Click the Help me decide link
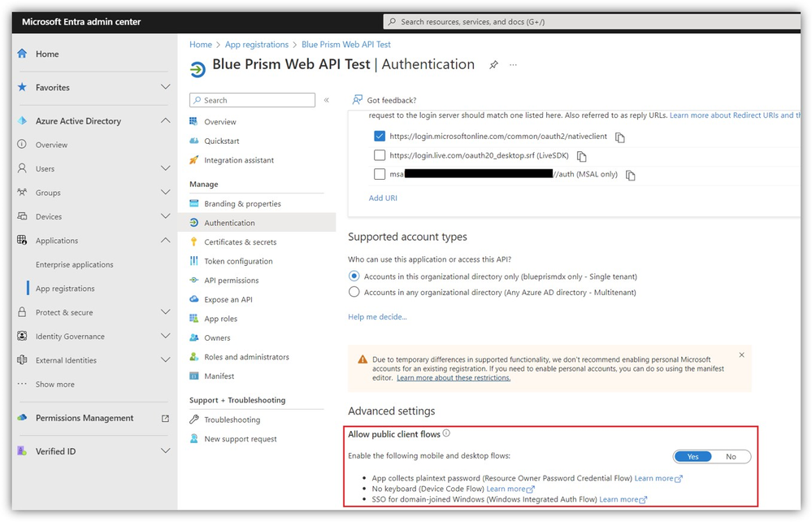Viewport: 812px width, 522px height. [377, 316]
